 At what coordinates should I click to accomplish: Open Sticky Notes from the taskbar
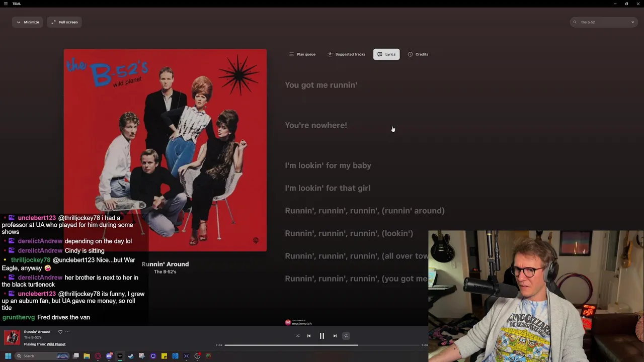coord(164,356)
